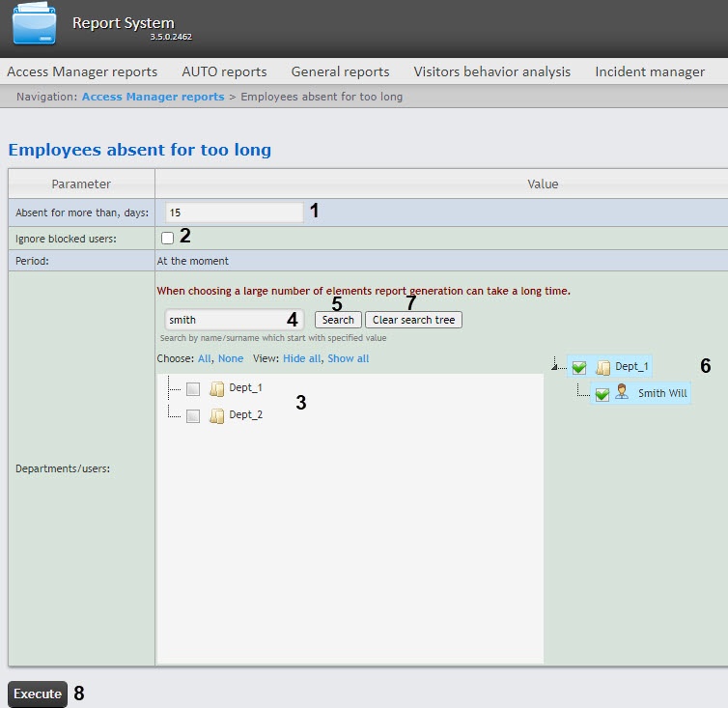728x708 pixels.
Task: Click the Dept_1 folder icon in left tree
Action: 217,388
